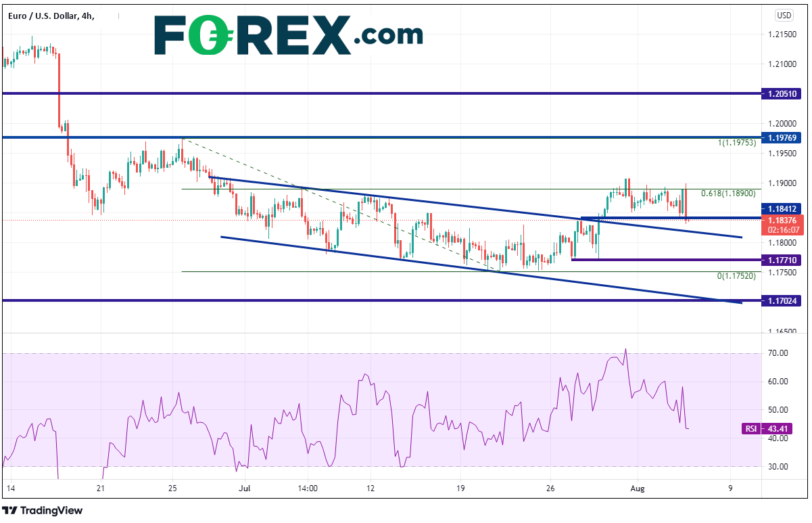Open the USD currency selector
812x523 pixels.
coord(784,15)
